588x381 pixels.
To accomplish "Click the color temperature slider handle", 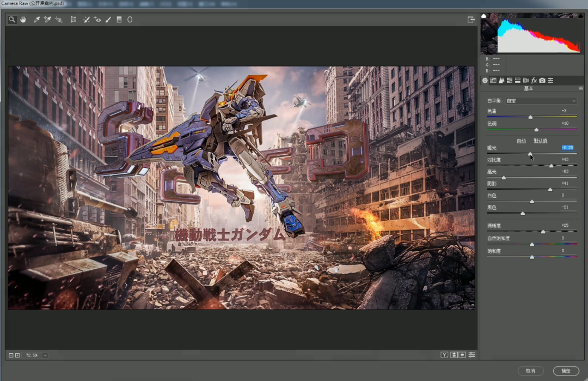I will [x=530, y=117].
